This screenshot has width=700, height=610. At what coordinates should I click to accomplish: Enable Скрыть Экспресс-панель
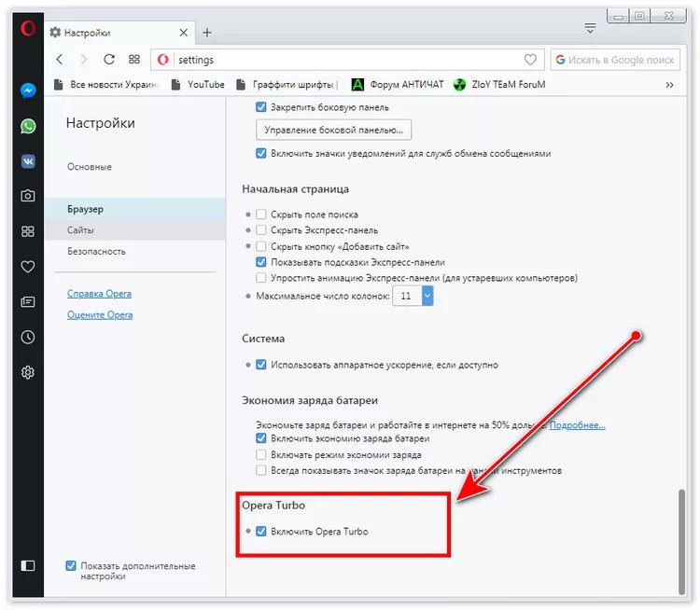pos(261,229)
